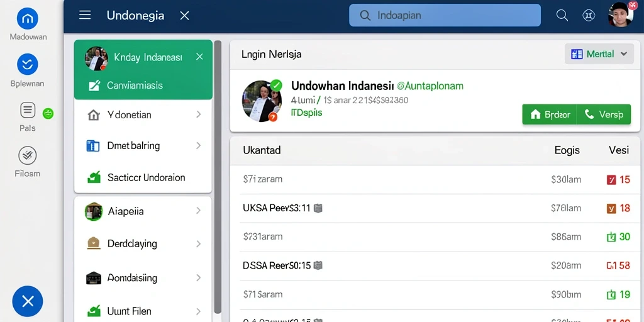Expand the Uunt Filen chevron
This screenshot has width=644, height=322.
click(198, 311)
